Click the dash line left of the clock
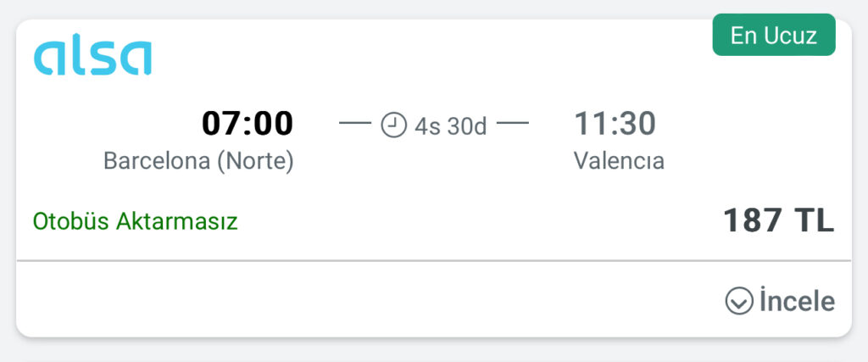Viewport: 868px width, 362px height. point(355,125)
